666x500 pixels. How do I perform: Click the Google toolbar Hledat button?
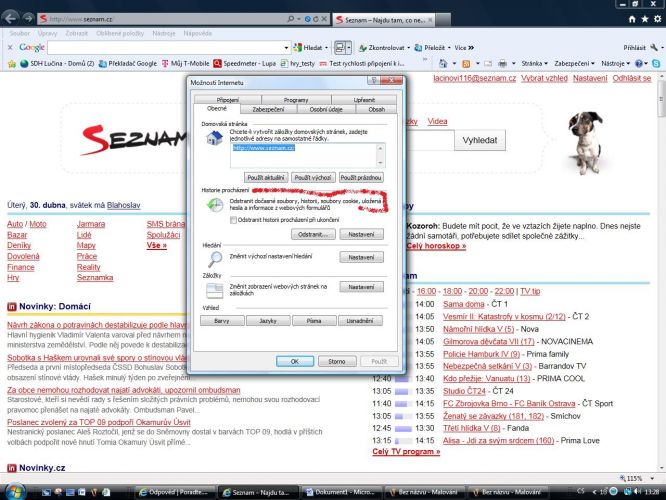coord(311,48)
